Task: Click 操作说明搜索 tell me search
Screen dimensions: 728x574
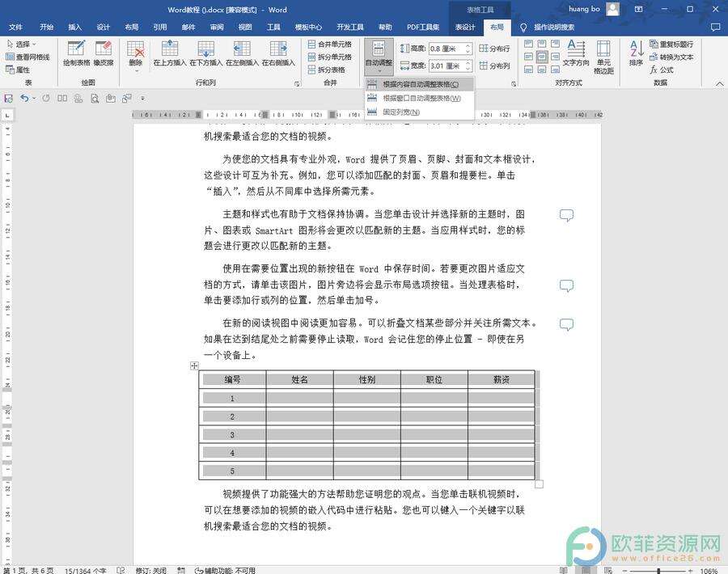Action: click(x=547, y=27)
